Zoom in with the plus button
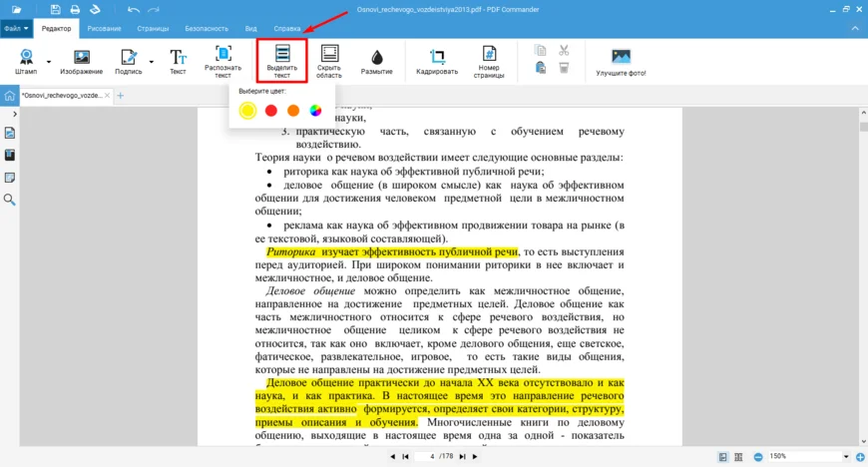 click(860, 457)
